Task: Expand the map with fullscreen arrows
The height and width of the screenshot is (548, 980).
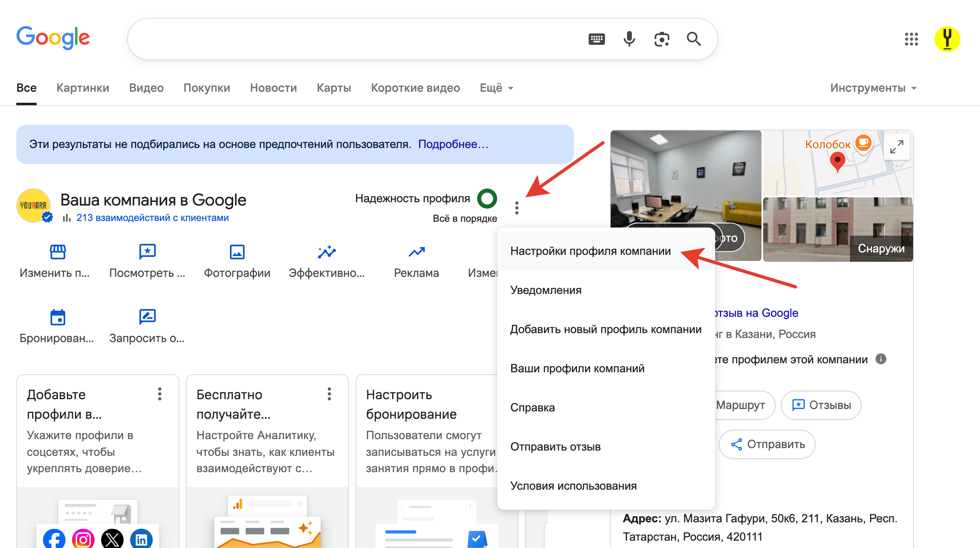Action: [x=896, y=147]
